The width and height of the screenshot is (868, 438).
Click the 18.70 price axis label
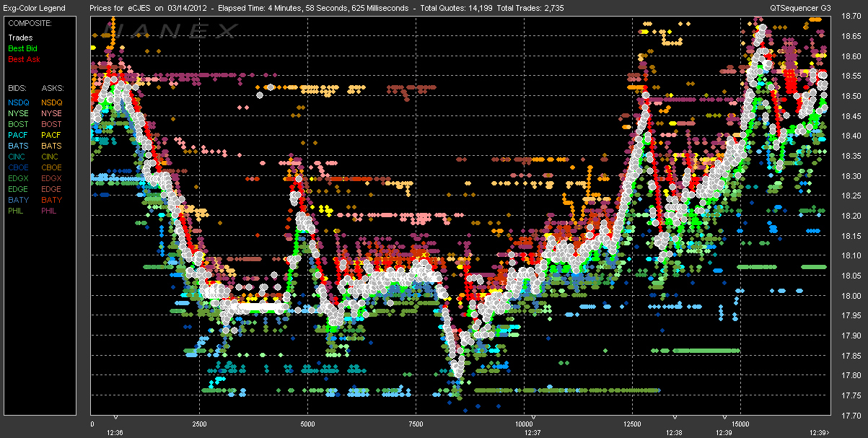852,17
